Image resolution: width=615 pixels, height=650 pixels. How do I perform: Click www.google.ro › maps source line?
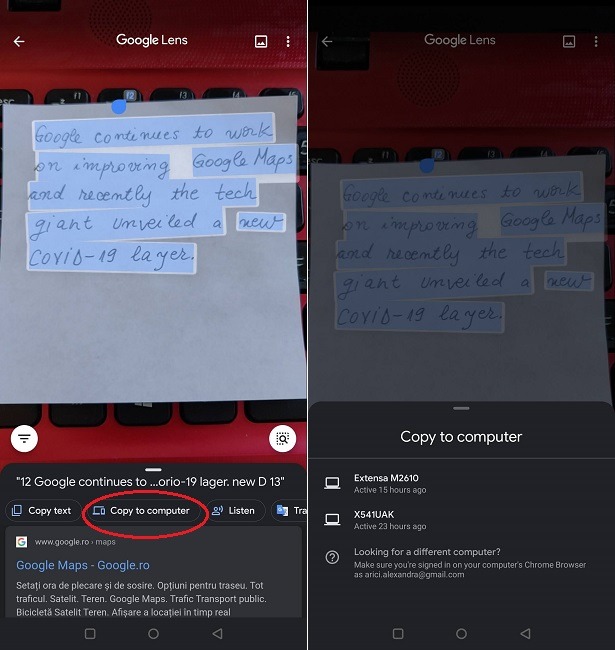(x=75, y=542)
